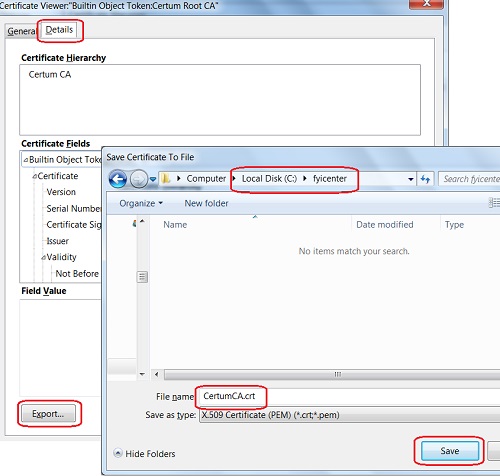This screenshot has width=500, height=476.
Task: Create a New folder
Action: point(206,203)
